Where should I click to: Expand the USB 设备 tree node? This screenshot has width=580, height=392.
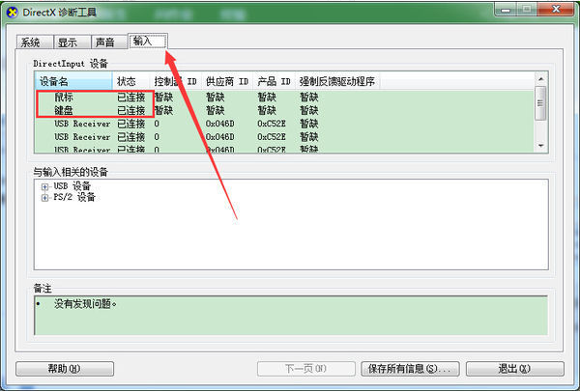pos(44,186)
